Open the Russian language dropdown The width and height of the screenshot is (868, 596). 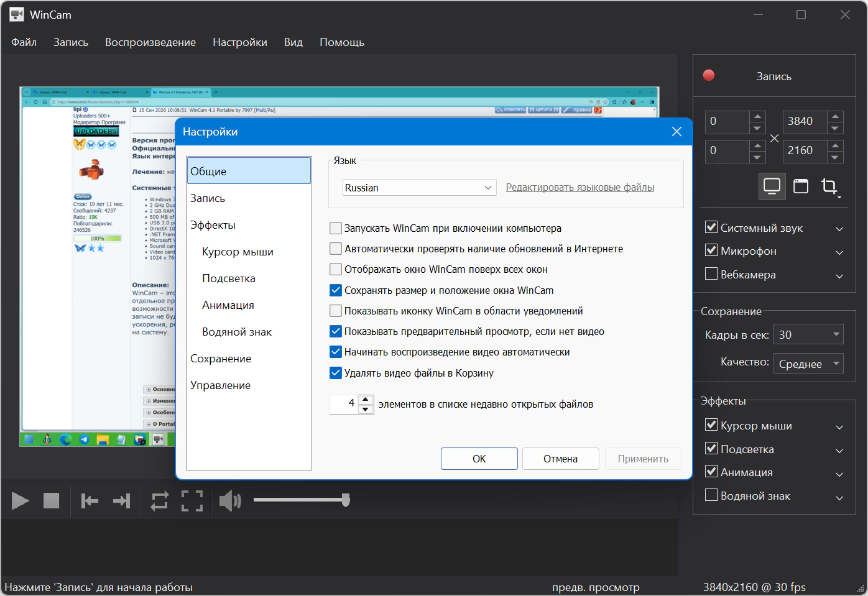(x=419, y=188)
